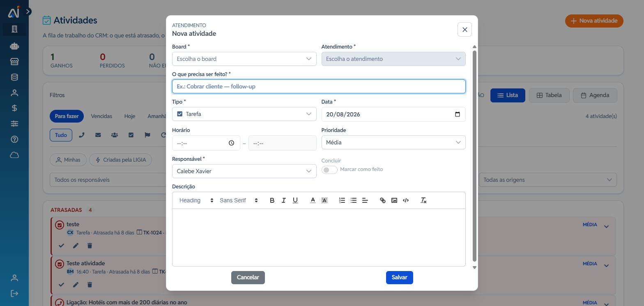The image size is (644, 306).
Task: Expand the sidebar with the top chevron
Action: [28, 12]
